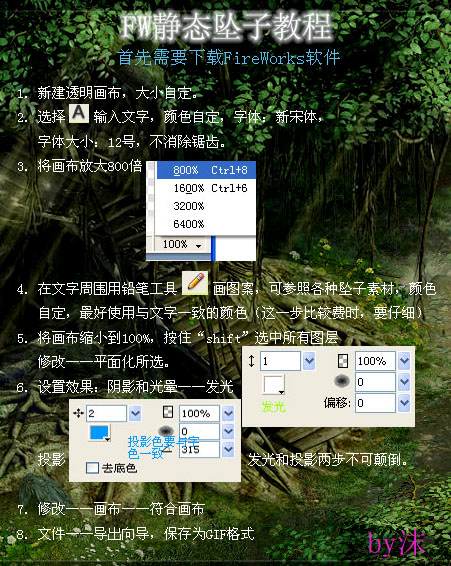This screenshot has height=566, width=451.
Task: Choose 1600% in the zoom menu
Action: 206,188
